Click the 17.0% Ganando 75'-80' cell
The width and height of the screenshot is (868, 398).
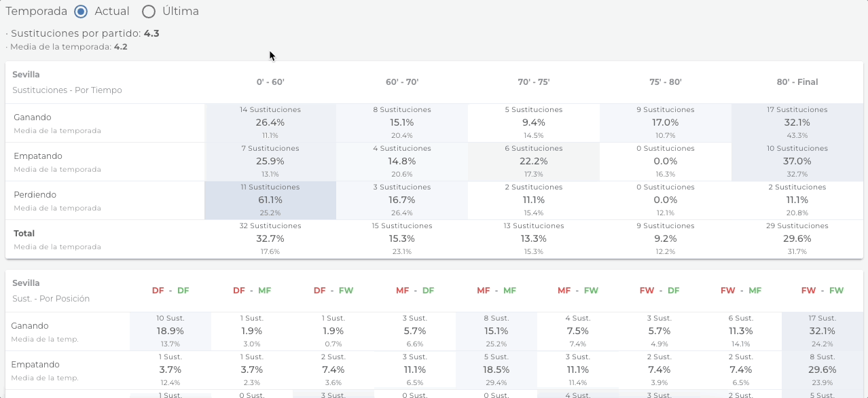coord(666,123)
